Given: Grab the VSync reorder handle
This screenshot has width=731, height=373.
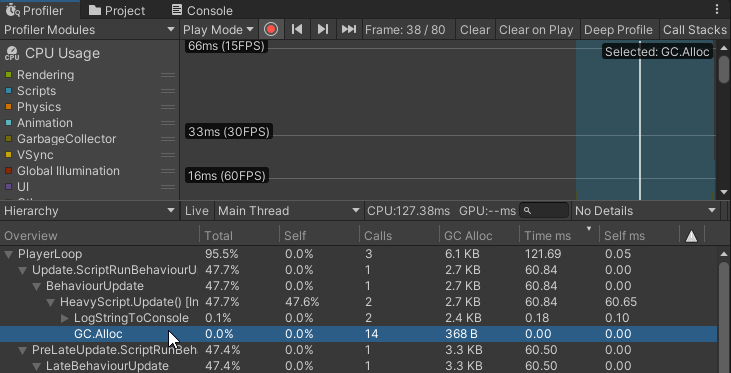Looking at the screenshot, I should click(x=168, y=154).
